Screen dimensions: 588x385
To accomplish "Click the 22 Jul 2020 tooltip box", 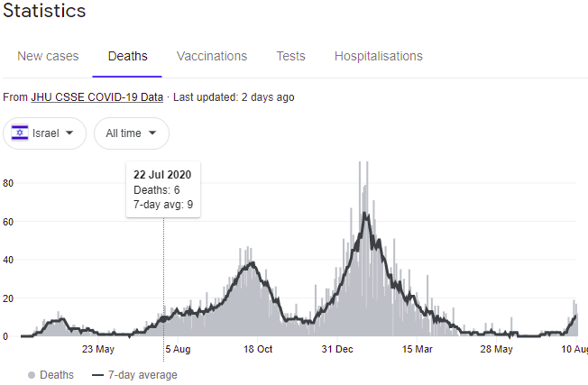I will tap(163, 189).
